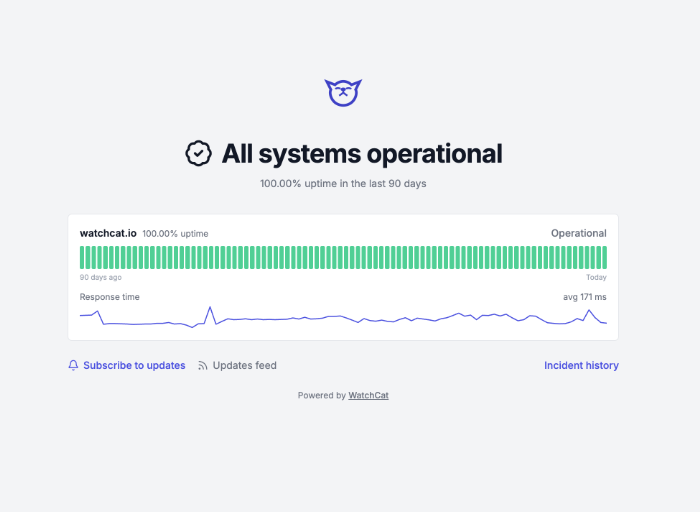View the Incident history page

581,366
